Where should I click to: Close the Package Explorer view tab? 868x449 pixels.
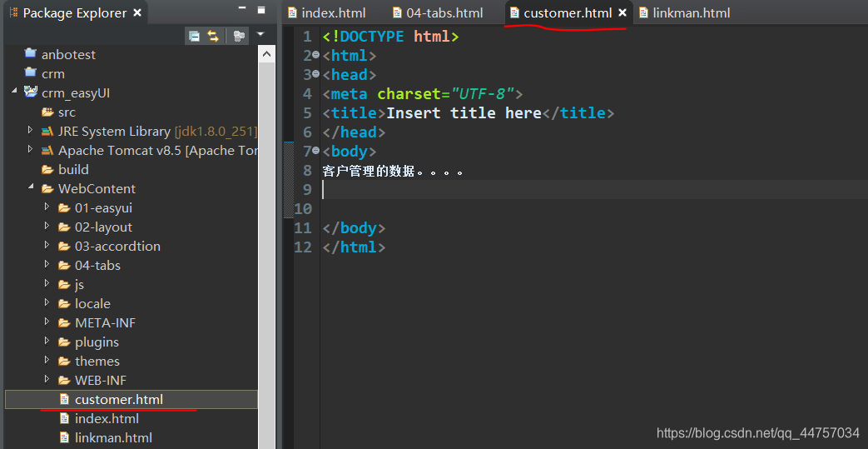[x=138, y=12]
